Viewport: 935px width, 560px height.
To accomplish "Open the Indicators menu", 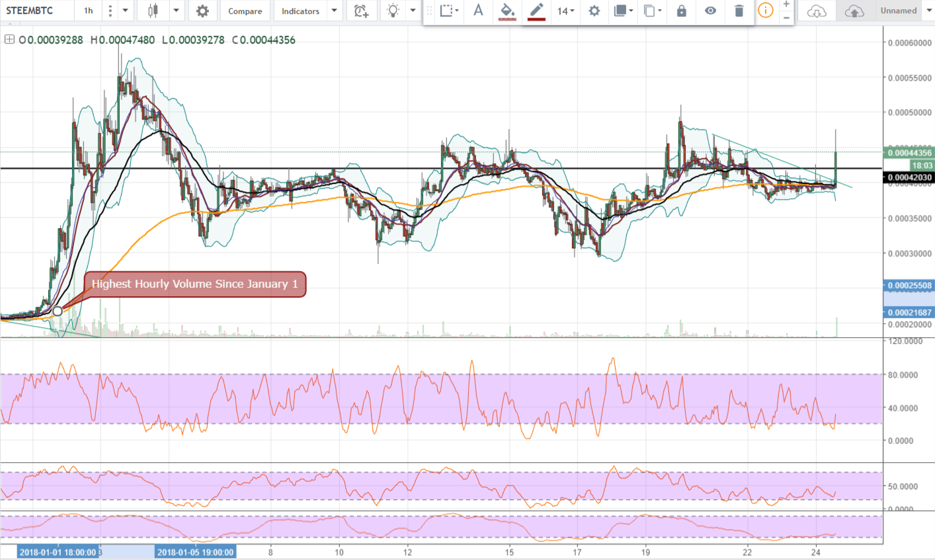I will (301, 11).
